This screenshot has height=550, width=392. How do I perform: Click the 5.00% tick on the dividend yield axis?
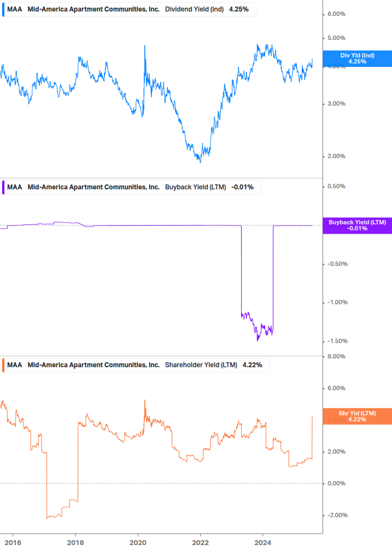pyautogui.click(x=336, y=38)
